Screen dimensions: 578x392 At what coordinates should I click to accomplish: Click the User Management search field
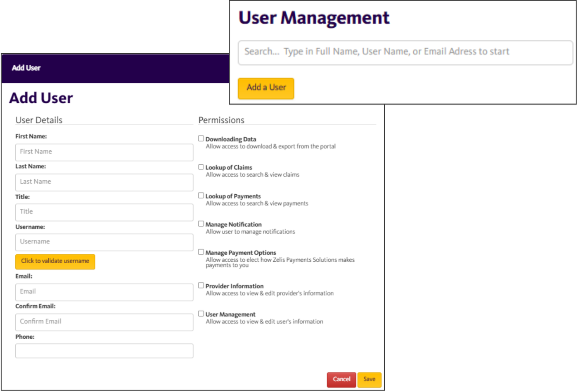click(x=405, y=52)
